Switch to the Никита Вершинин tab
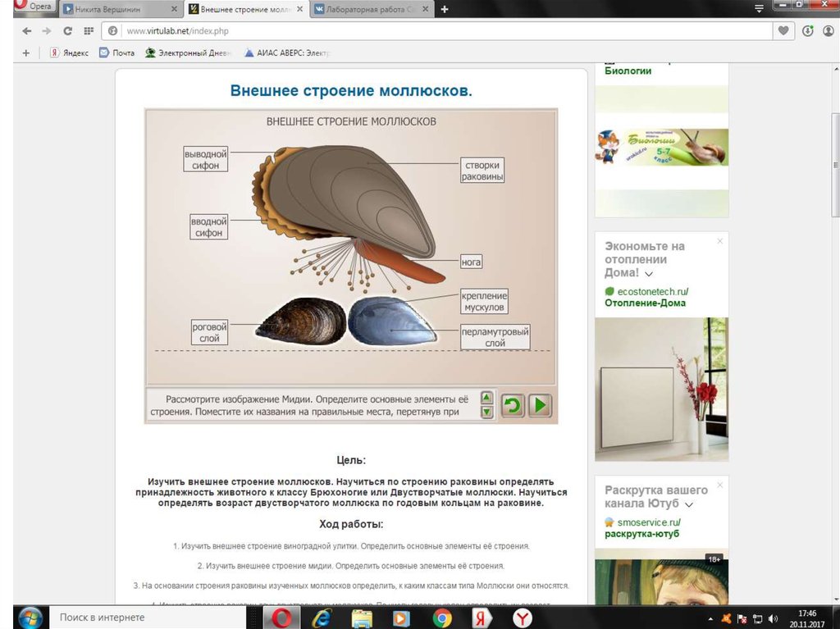The image size is (840, 629). 119,9
